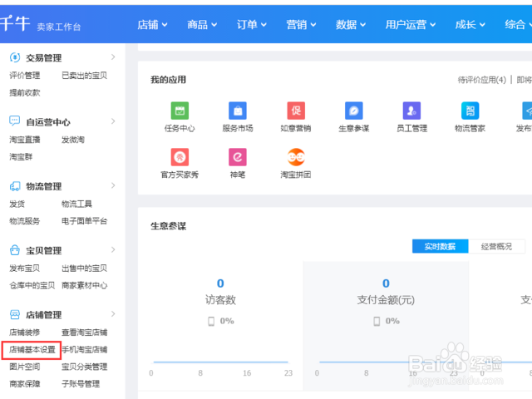Viewport: 532px width, 399px height.
Task: Open 已卖出的宝贝 link
Action: click(84, 76)
